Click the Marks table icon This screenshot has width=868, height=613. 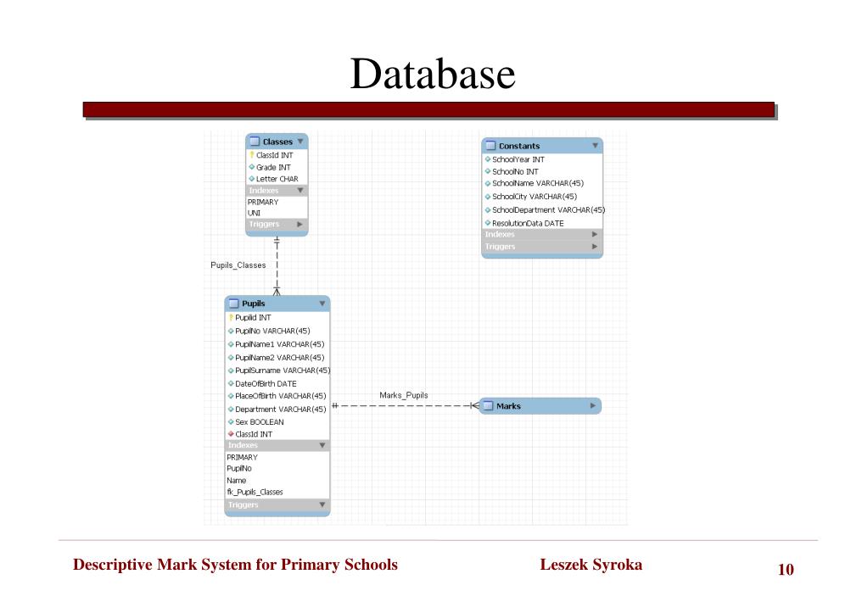pos(488,406)
